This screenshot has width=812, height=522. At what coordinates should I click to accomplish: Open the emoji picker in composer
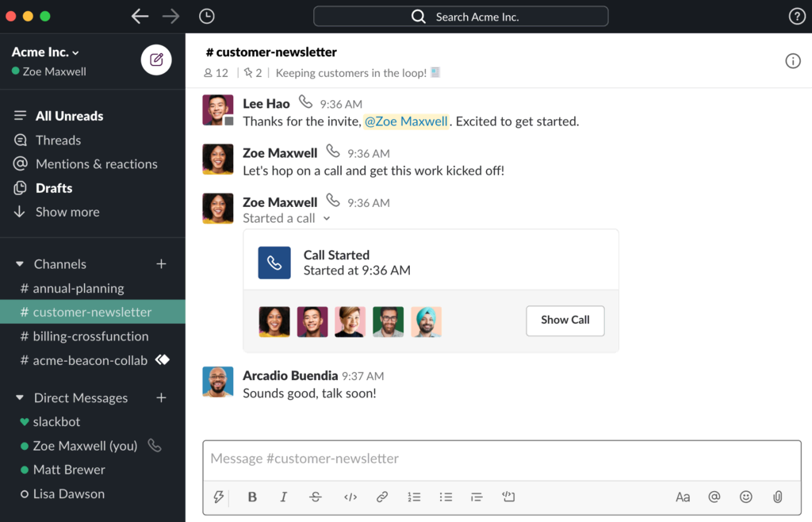745,497
